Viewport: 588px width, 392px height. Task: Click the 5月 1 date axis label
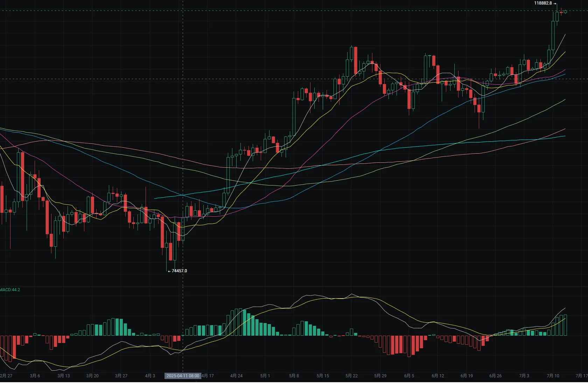tap(265, 376)
